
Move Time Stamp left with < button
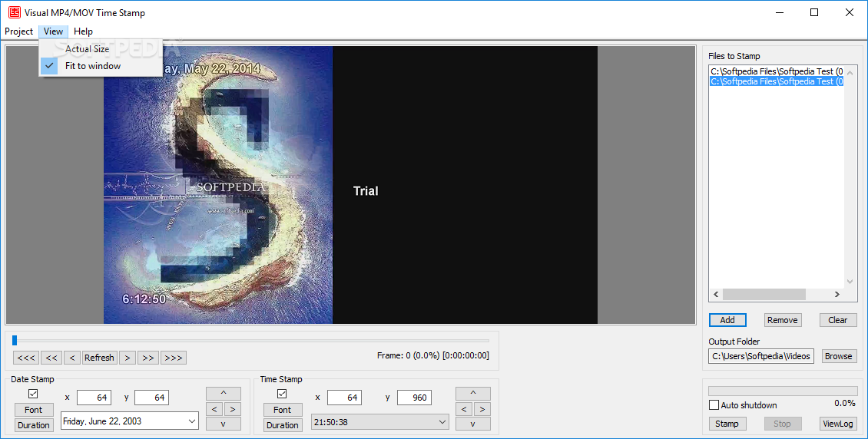pyautogui.click(x=464, y=409)
